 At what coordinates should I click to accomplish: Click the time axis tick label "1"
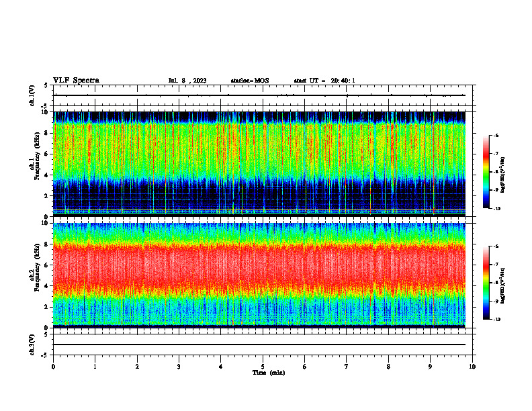click(95, 367)
